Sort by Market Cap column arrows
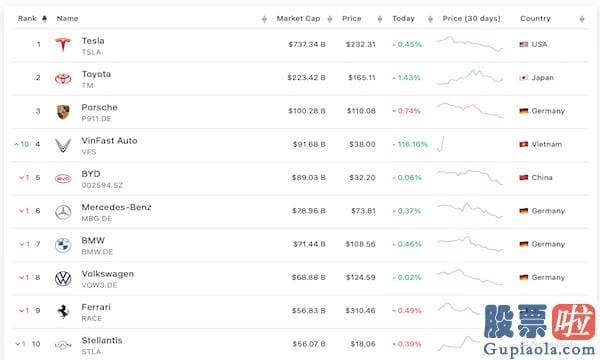Viewport: 600px width, 360px height. tap(329, 19)
